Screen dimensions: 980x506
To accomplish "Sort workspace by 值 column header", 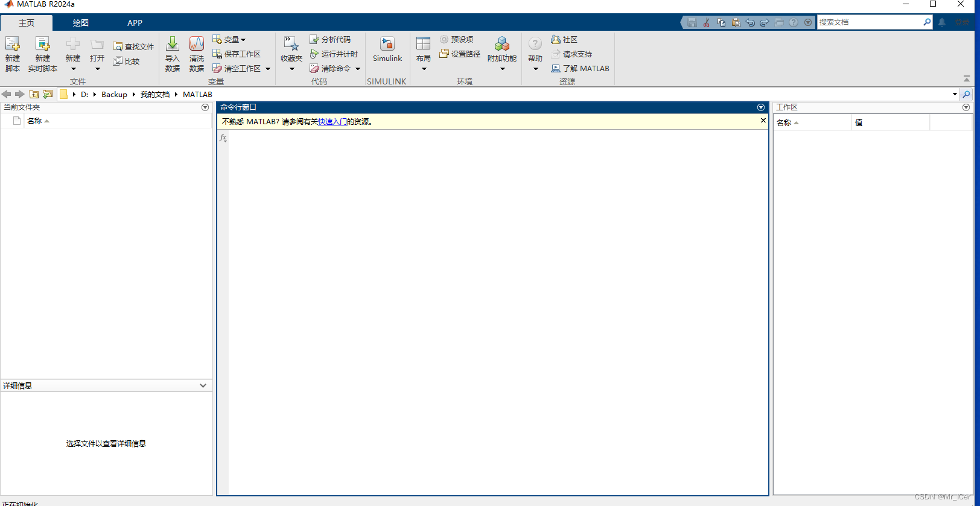I will point(890,122).
